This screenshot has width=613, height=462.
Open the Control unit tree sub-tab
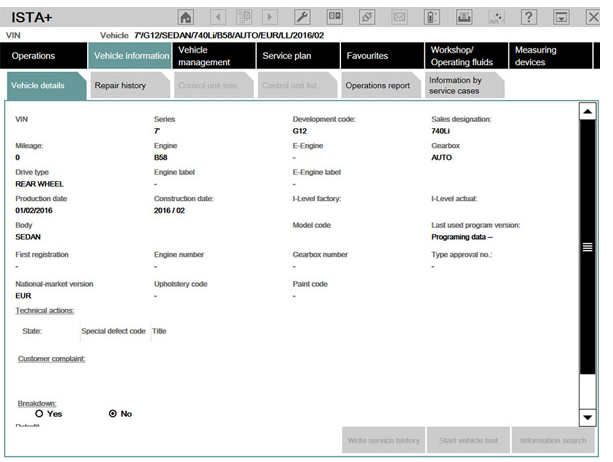[214, 85]
